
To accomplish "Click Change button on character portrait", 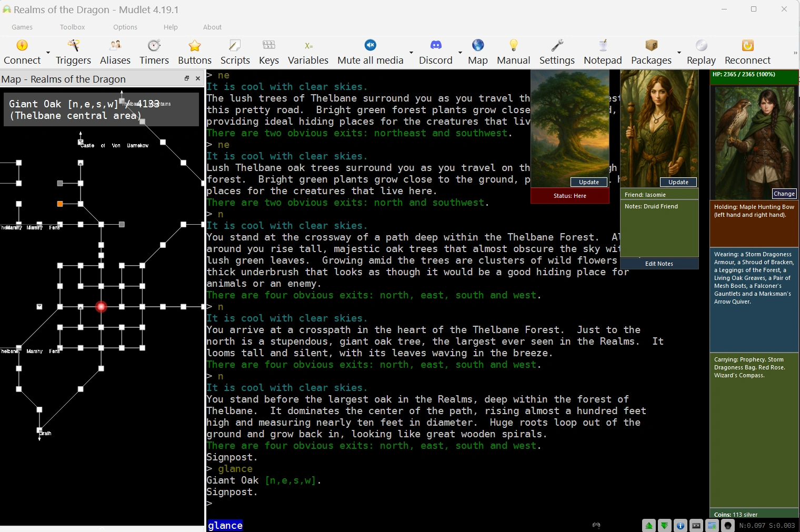I will (784, 194).
